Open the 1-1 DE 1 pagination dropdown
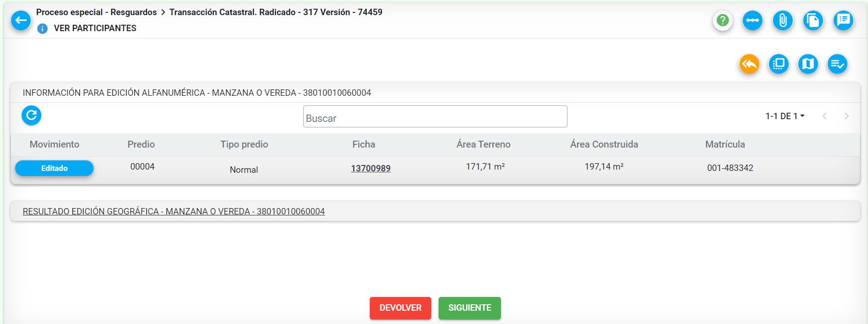The image size is (868, 324). click(785, 116)
